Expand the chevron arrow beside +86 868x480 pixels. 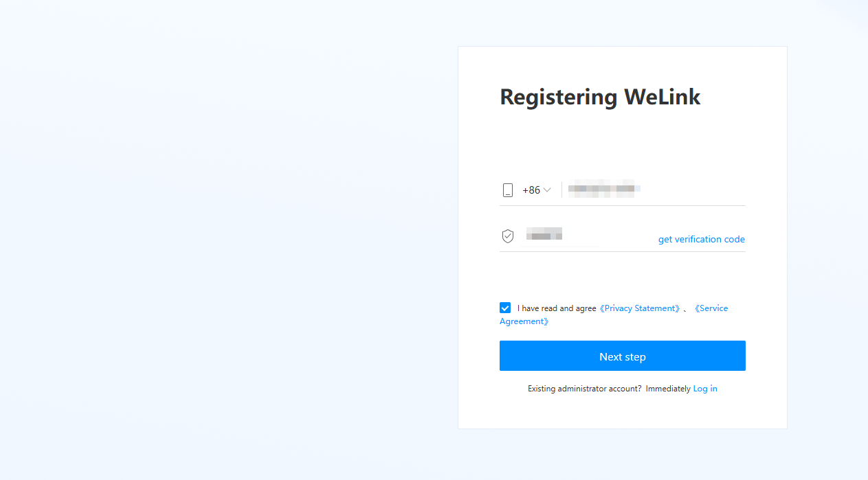click(547, 190)
